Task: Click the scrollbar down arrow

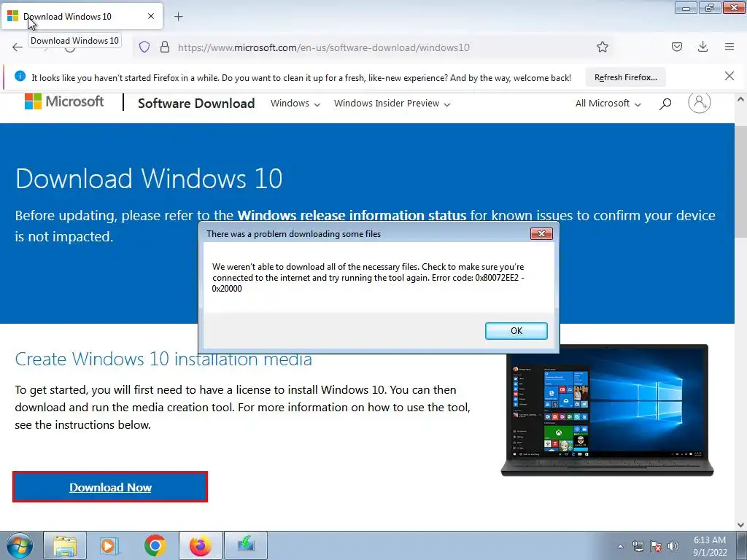Action: (740, 525)
